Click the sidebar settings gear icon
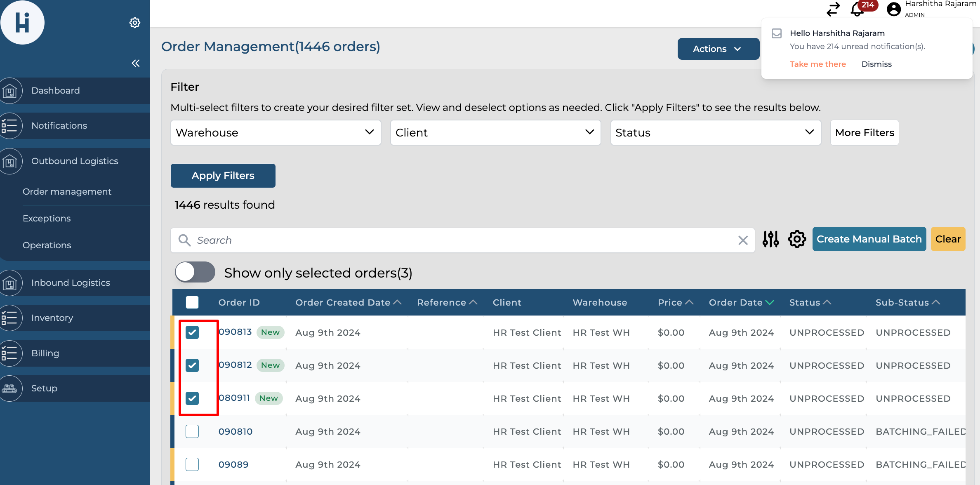This screenshot has height=485, width=980. pos(135,23)
